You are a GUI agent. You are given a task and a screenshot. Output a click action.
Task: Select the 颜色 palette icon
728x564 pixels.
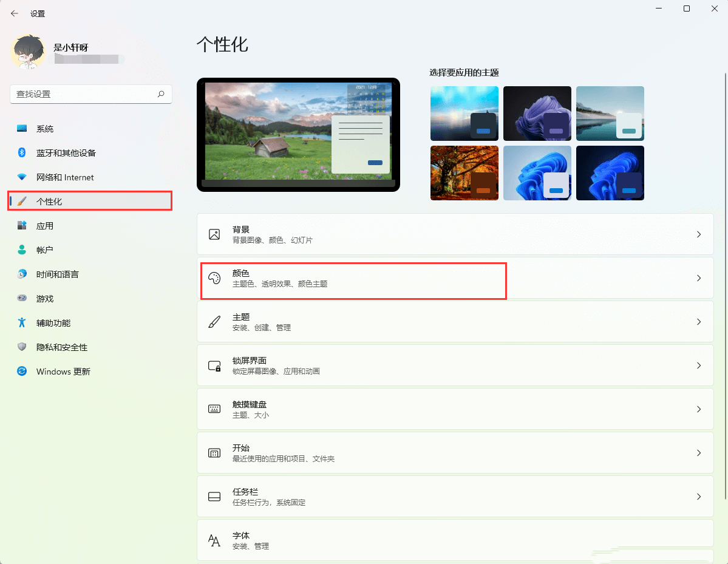(x=214, y=278)
